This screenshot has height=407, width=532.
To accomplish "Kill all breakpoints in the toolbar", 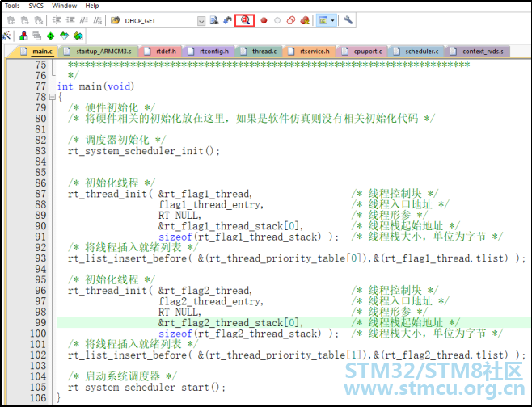I will [x=305, y=21].
